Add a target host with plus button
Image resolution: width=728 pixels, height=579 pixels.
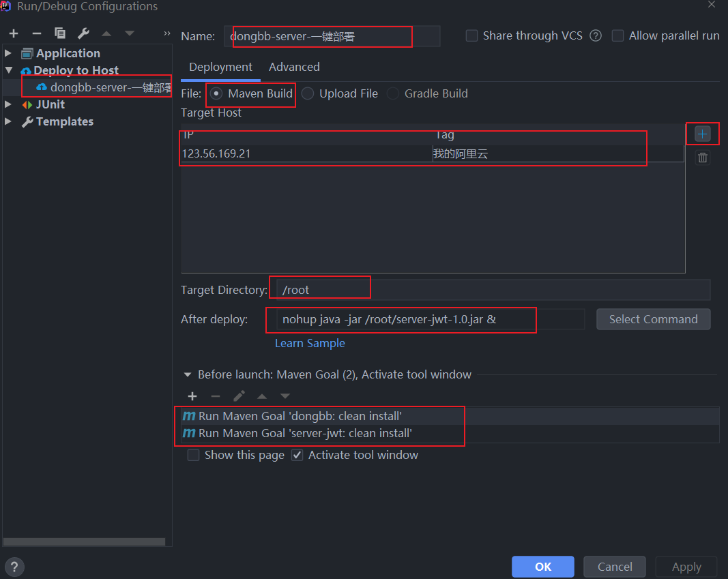click(x=703, y=134)
